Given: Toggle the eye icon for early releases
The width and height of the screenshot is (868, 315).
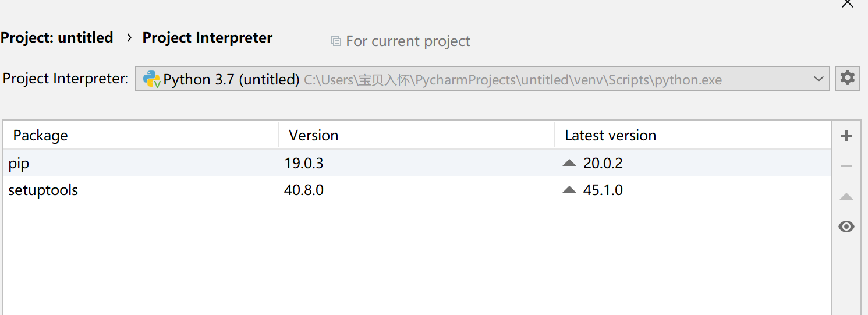Looking at the screenshot, I should [x=846, y=226].
